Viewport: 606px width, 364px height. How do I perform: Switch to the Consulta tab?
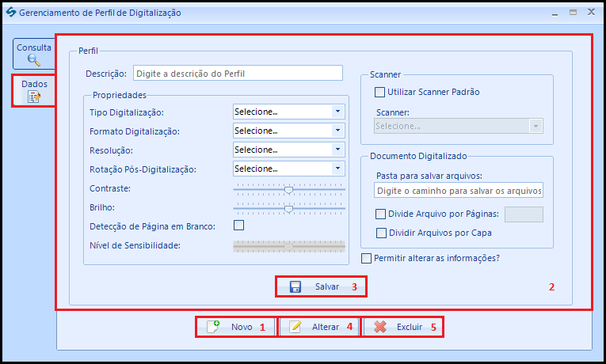click(33, 54)
